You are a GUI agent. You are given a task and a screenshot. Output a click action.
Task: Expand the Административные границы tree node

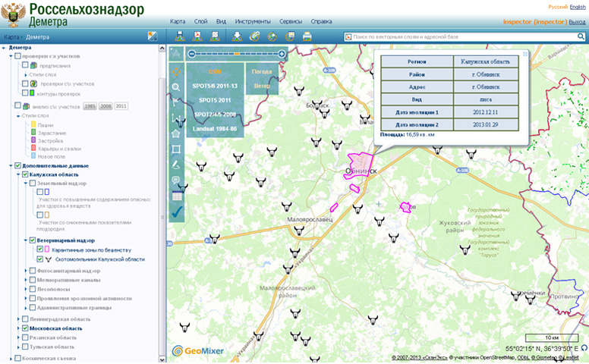(26, 308)
